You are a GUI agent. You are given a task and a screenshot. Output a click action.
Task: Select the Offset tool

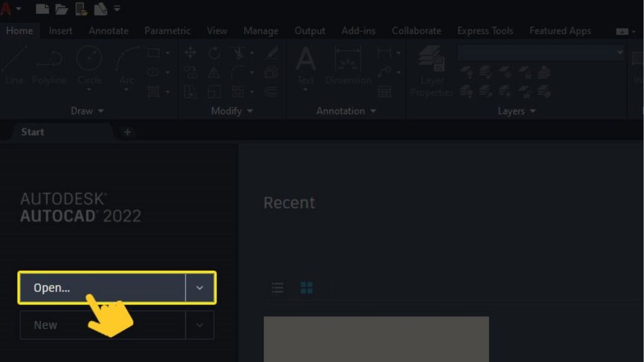pyautogui.click(x=272, y=92)
